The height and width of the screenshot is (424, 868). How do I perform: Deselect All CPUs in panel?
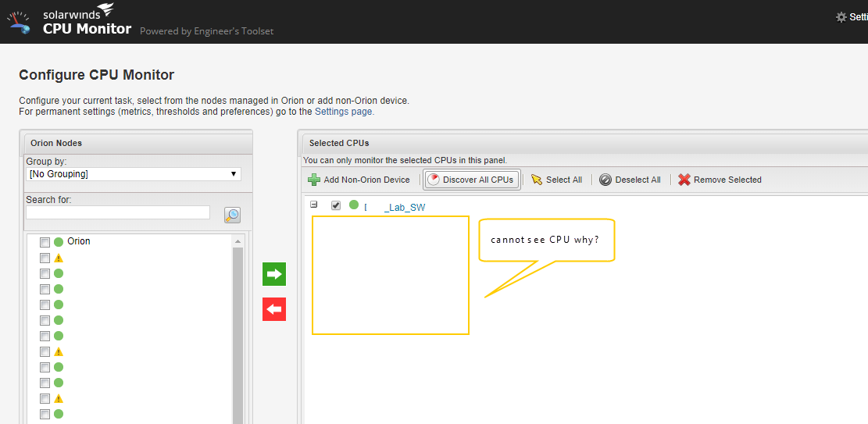[x=630, y=180]
